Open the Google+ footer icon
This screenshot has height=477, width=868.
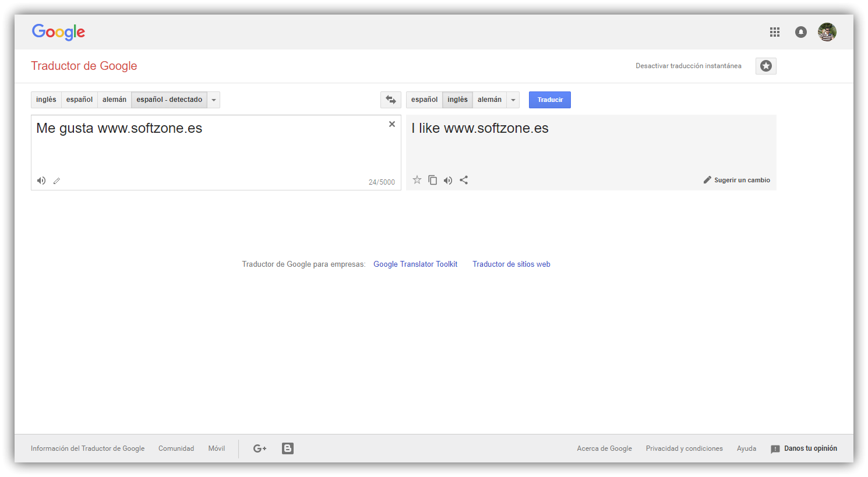[x=260, y=448]
